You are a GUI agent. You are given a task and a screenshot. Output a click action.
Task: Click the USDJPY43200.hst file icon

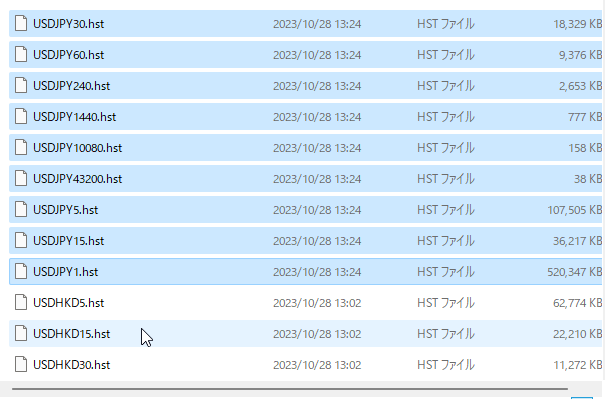[21, 179]
